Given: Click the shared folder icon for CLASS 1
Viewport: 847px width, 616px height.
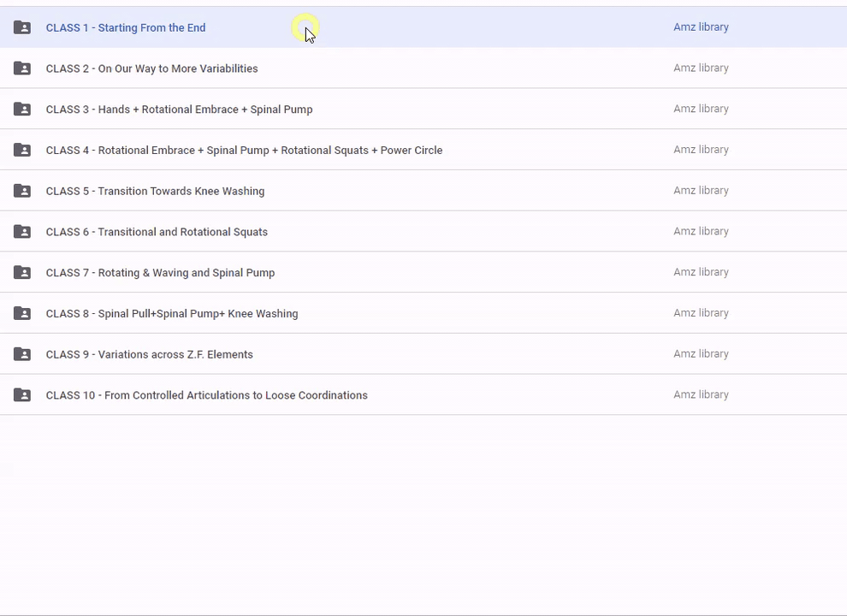Looking at the screenshot, I should pos(22,27).
